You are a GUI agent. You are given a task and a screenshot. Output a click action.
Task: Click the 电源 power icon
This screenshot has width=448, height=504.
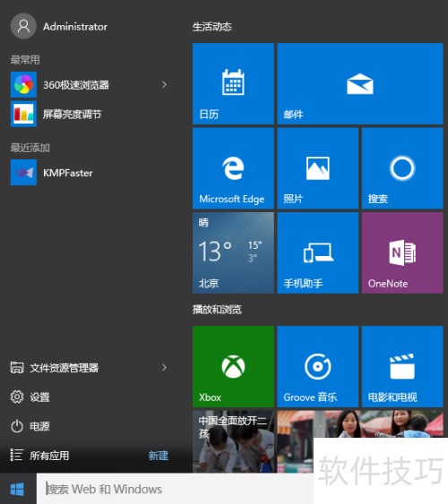click(x=17, y=426)
